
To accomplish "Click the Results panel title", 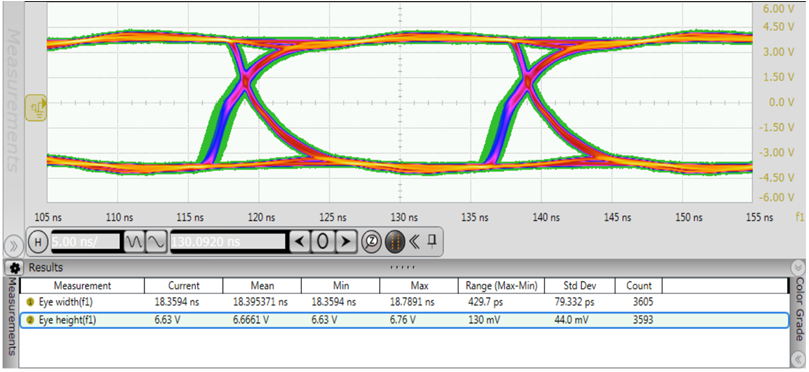I will 45,267.
